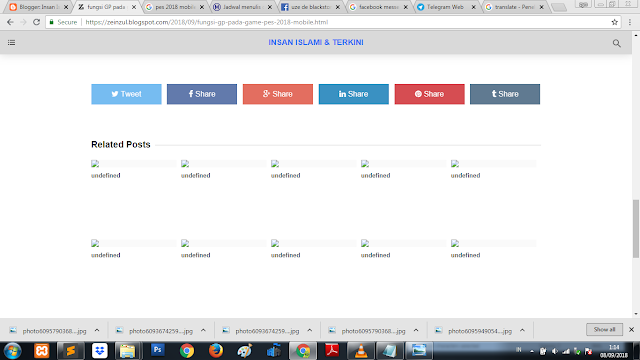Open Firefox from the taskbar

216,351
